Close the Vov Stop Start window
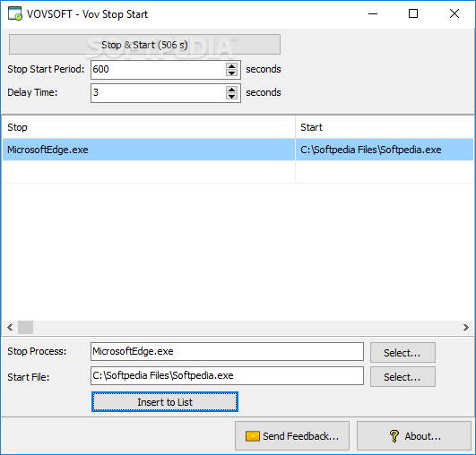476x455 pixels. (454, 13)
